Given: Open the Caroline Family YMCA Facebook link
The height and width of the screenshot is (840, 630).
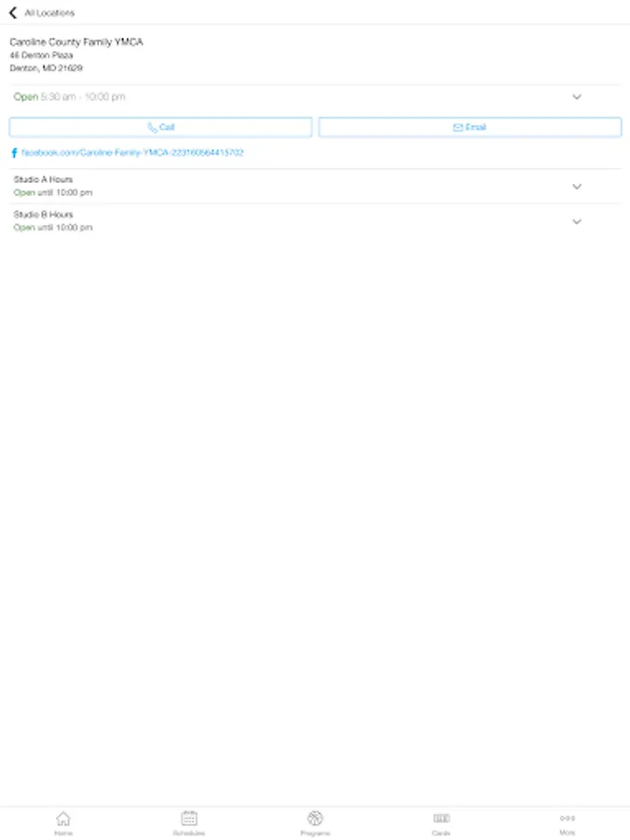Looking at the screenshot, I should click(x=133, y=153).
